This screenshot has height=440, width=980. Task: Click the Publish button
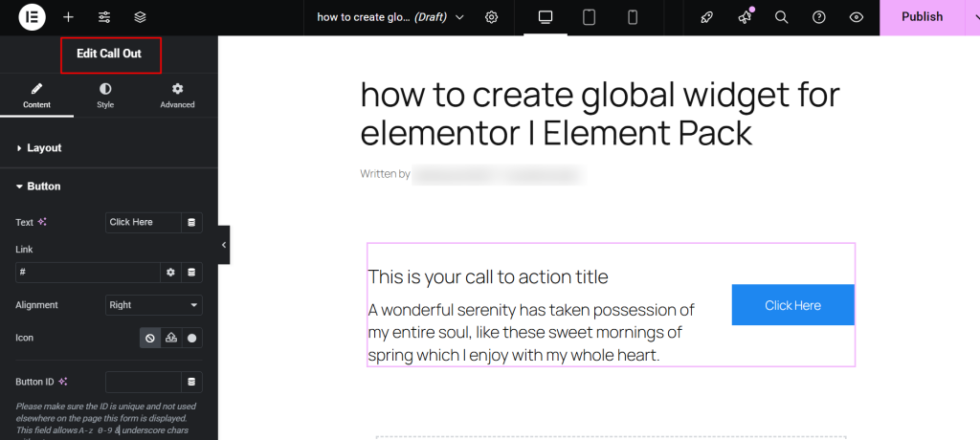[x=922, y=17]
